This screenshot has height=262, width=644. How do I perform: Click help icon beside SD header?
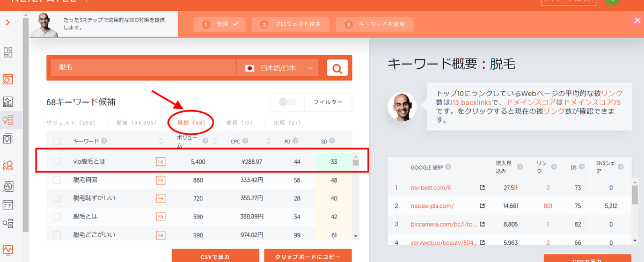(332, 141)
